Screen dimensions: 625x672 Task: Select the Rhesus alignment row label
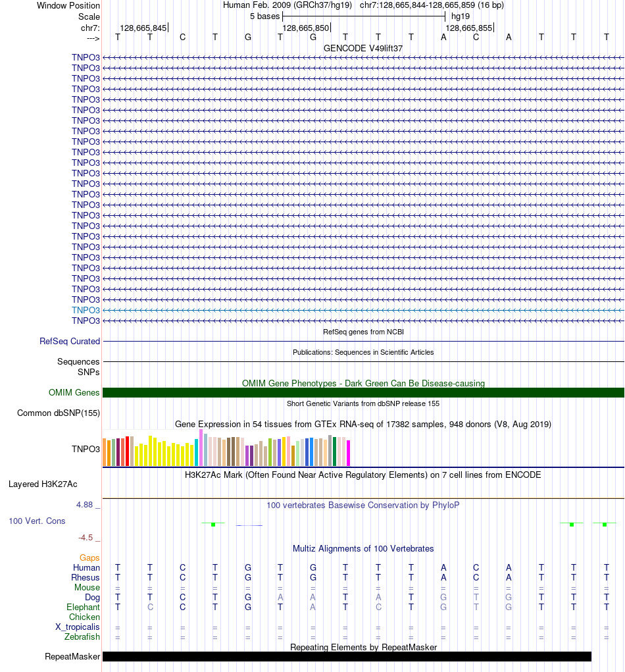point(86,577)
